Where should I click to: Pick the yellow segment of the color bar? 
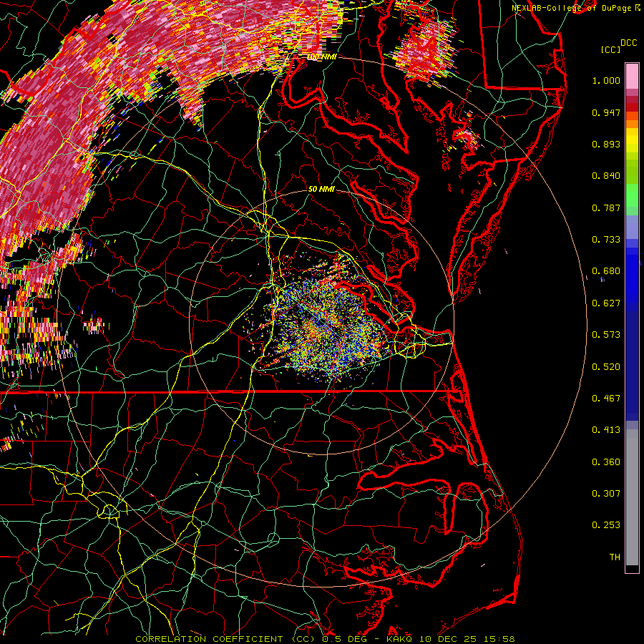point(632,142)
